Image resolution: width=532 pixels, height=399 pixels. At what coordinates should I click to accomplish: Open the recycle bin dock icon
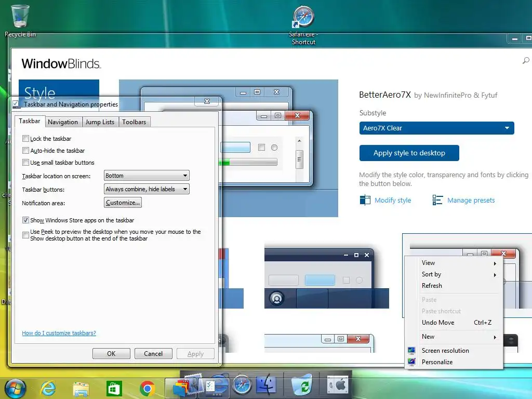coord(302,385)
